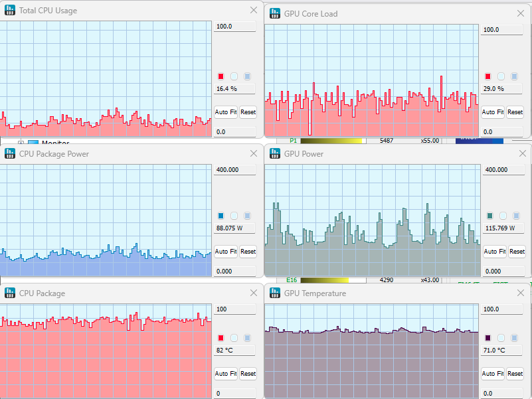The image size is (532, 399).
Task: Pick the pale background swatch in CPU Package Power
Action: tap(234, 216)
